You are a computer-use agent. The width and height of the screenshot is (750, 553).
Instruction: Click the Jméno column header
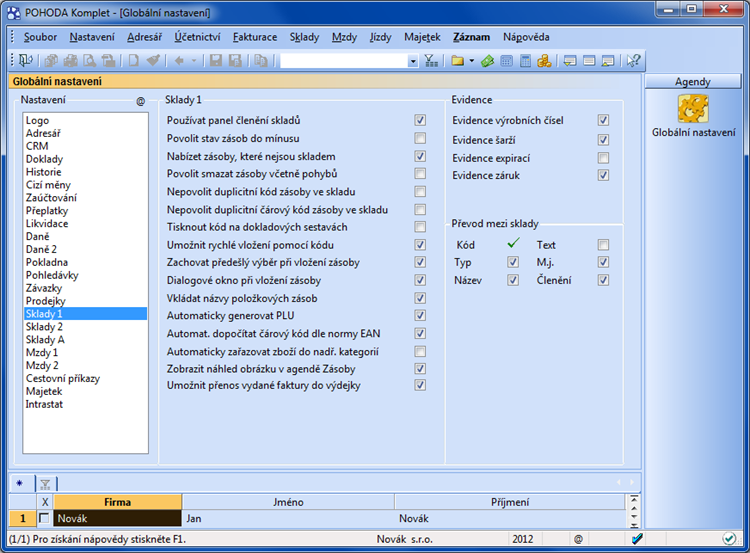(x=288, y=502)
